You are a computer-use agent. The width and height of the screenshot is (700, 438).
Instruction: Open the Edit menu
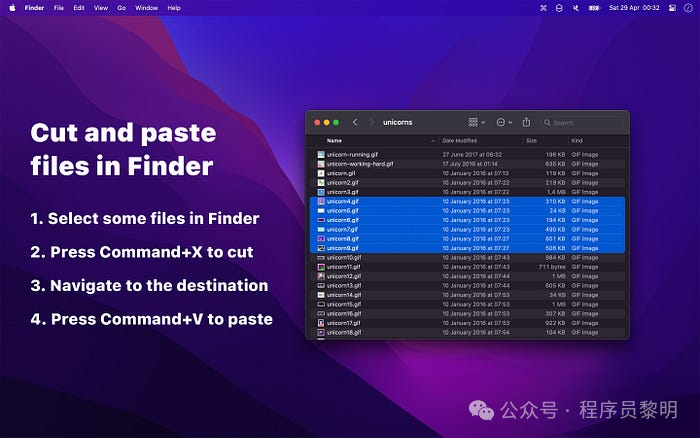(x=79, y=8)
